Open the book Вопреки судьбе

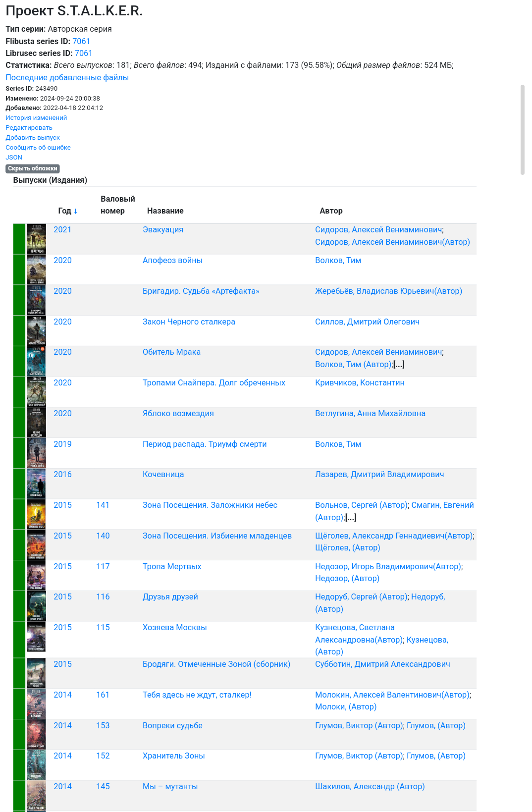click(172, 726)
